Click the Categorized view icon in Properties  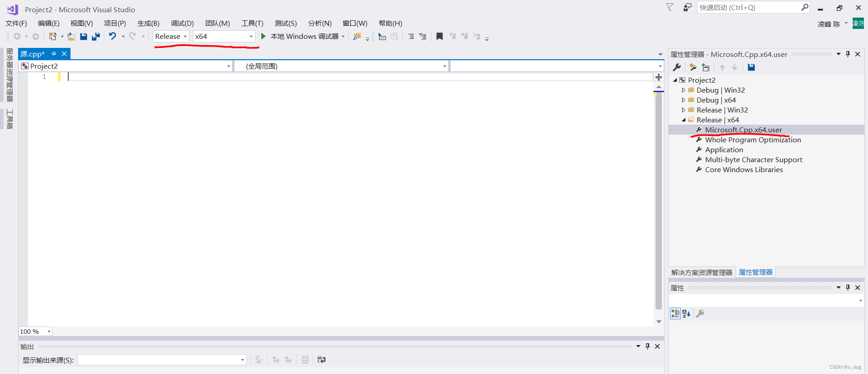675,313
